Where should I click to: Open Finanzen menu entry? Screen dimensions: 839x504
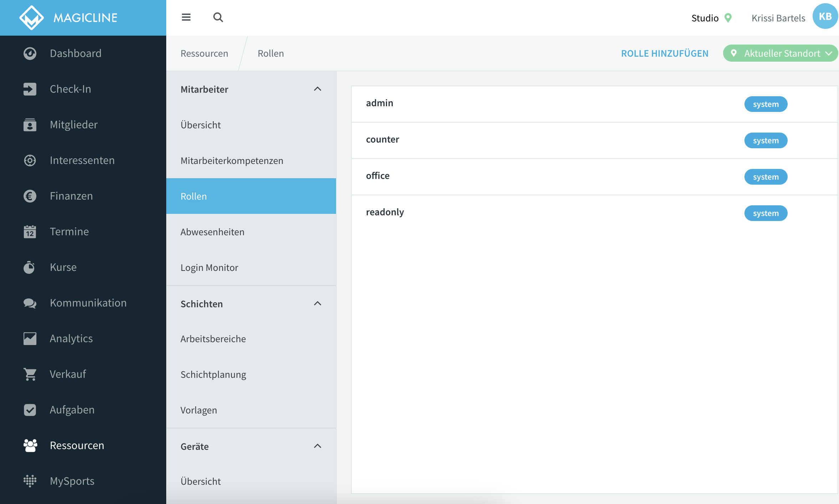(71, 196)
